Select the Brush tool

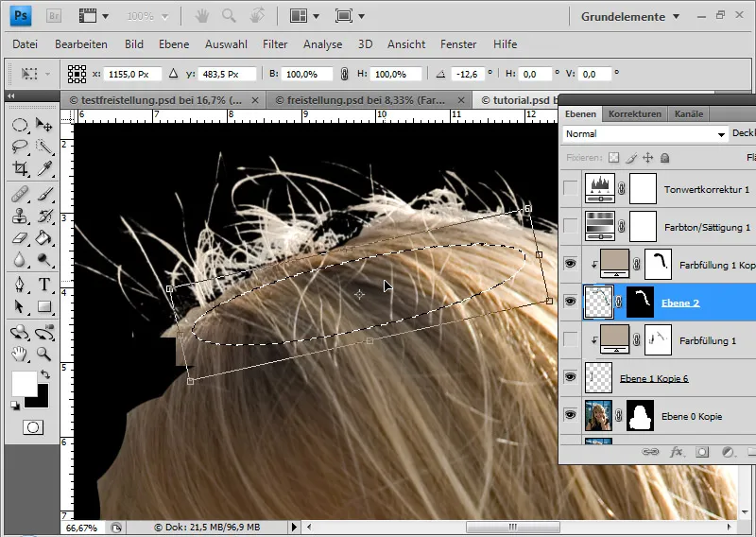(x=43, y=195)
